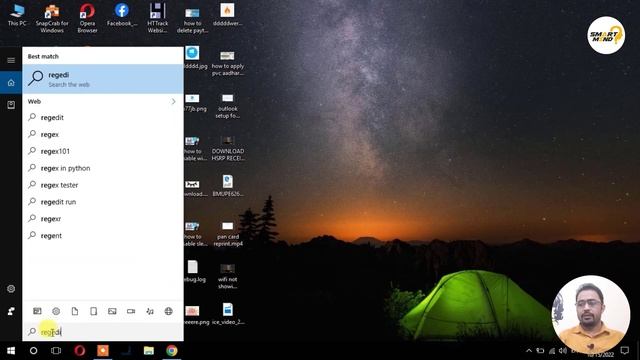Viewport: 640px width, 360px height.
Task: Choose the 'regex in python' suggestion
Action: coord(103,168)
